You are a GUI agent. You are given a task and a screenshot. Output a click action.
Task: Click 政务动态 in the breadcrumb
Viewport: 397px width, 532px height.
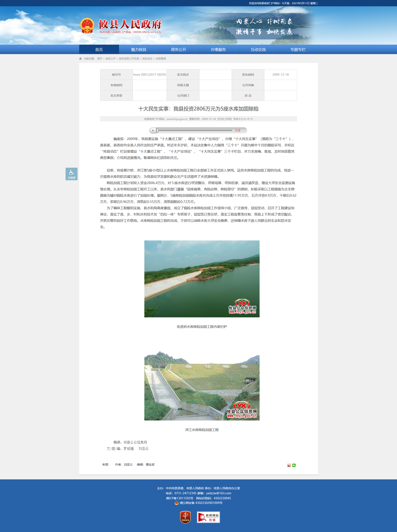pyautogui.click(x=147, y=59)
